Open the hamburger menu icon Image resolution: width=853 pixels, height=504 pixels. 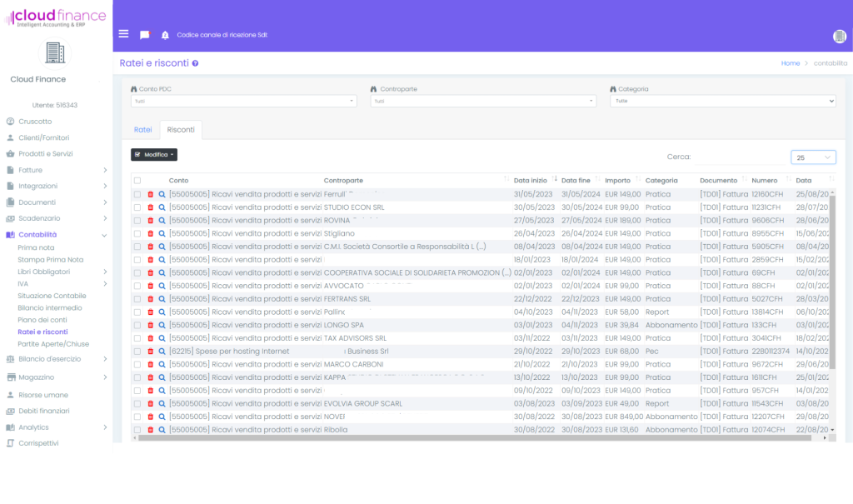click(123, 34)
